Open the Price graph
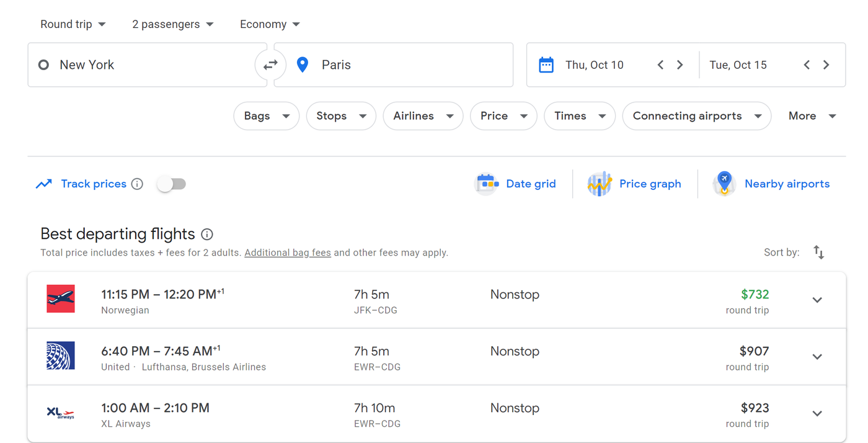This screenshot has width=868, height=443. (x=634, y=184)
